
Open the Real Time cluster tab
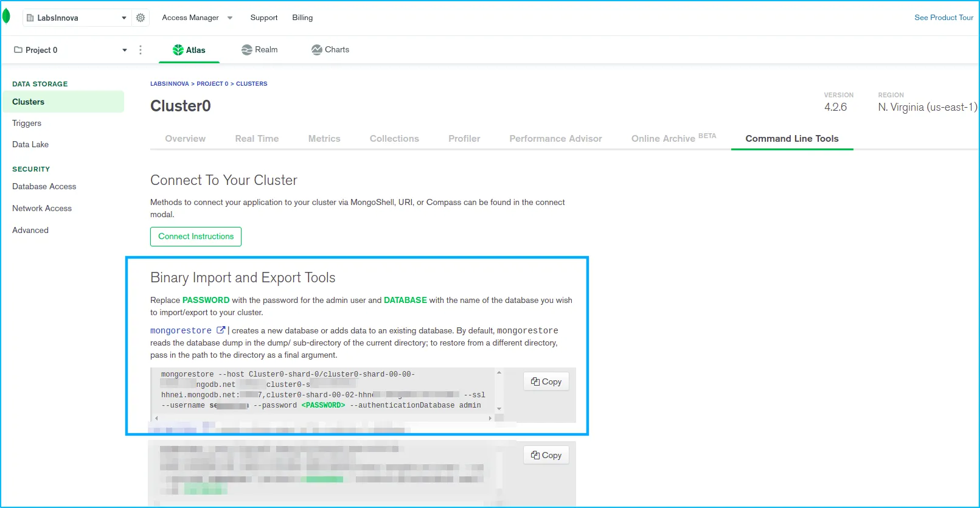(x=257, y=139)
